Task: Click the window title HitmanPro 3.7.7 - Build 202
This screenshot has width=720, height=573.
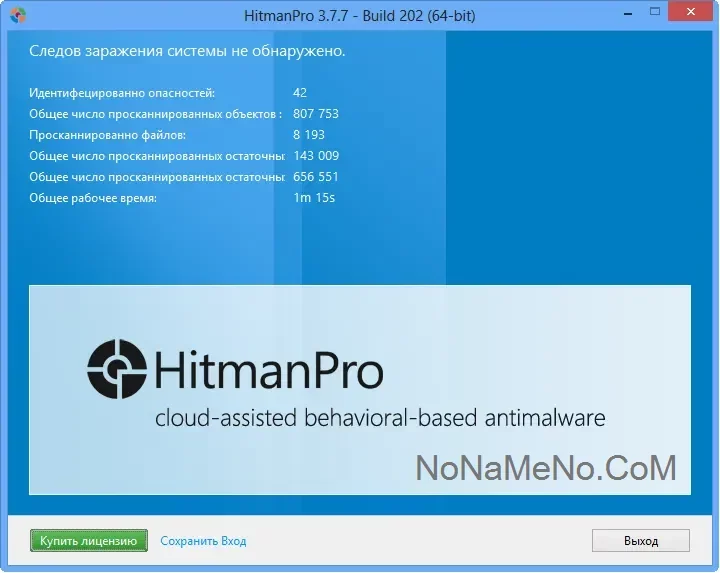Action: (359, 15)
